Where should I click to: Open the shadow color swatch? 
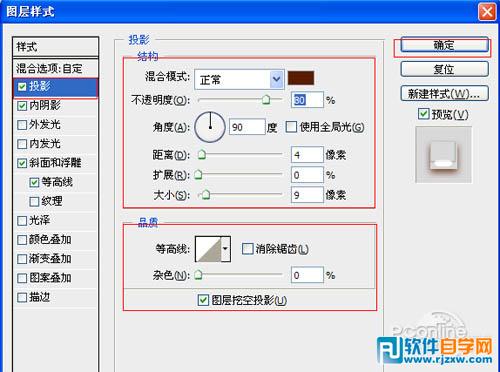[301, 78]
